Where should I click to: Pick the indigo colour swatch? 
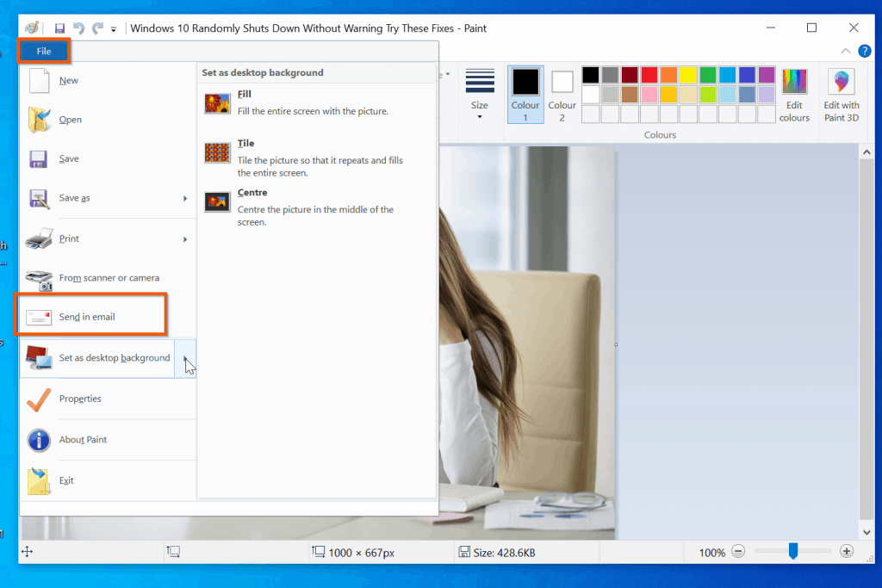point(747,75)
